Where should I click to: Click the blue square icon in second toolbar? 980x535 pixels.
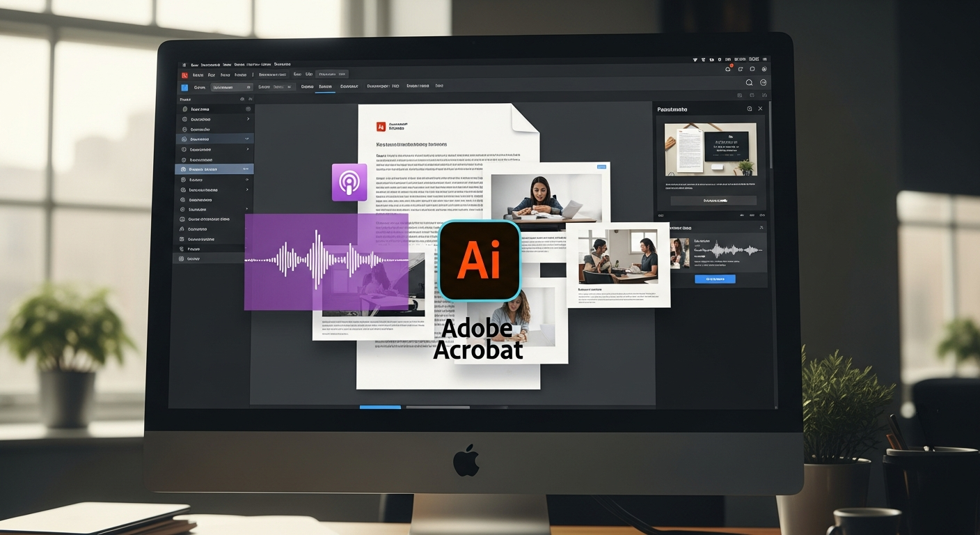pos(184,88)
